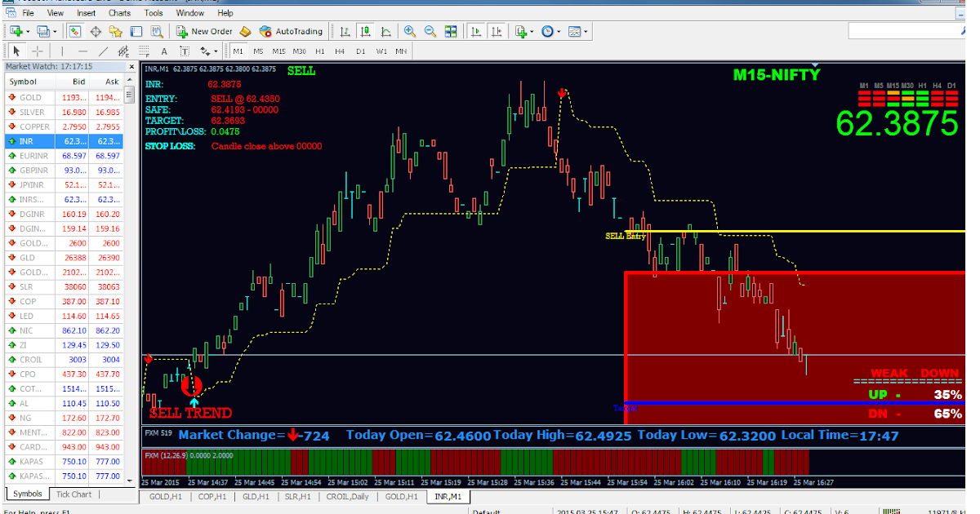The image size is (980, 514).
Task: Switch to Symbols tab
Action: coord(27,494)
